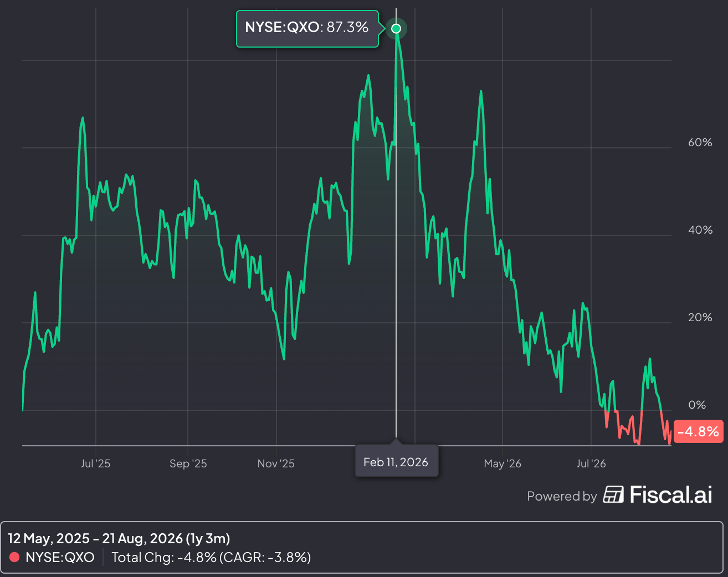Open the Fiscal.ai wordmark link

(x=671, y=494)
